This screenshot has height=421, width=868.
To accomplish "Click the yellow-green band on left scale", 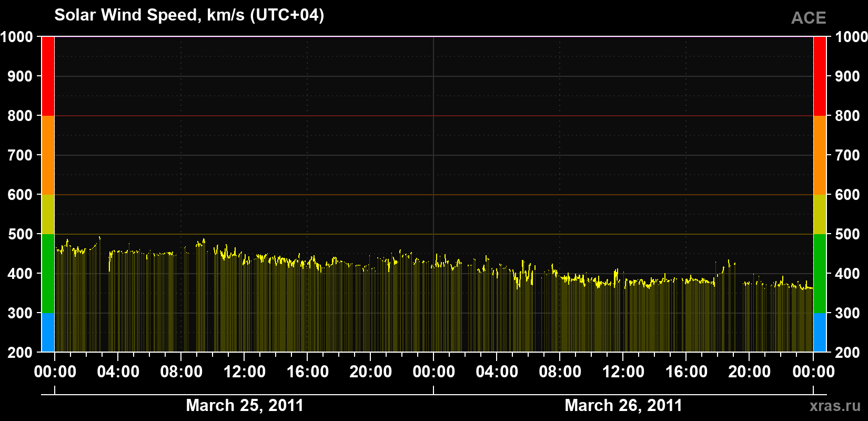I will click(48, 214).
